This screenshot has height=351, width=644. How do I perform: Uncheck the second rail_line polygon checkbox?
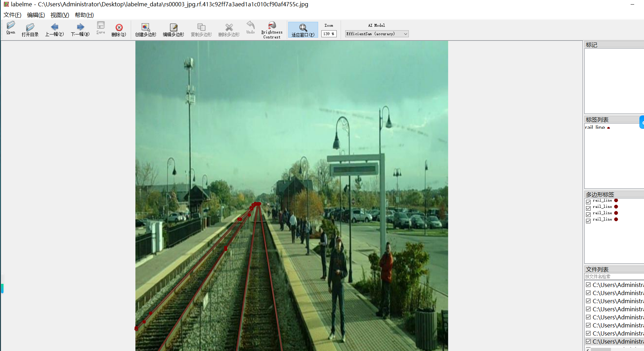click(588, 208)
